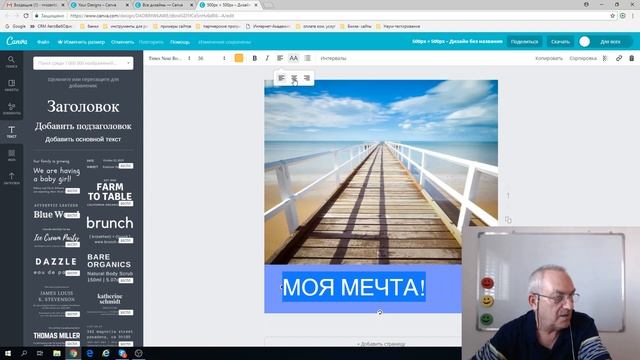This screenshot has width=640, height=360.
Task: Open the font family dropdown
Action: [x=169, y=58]
